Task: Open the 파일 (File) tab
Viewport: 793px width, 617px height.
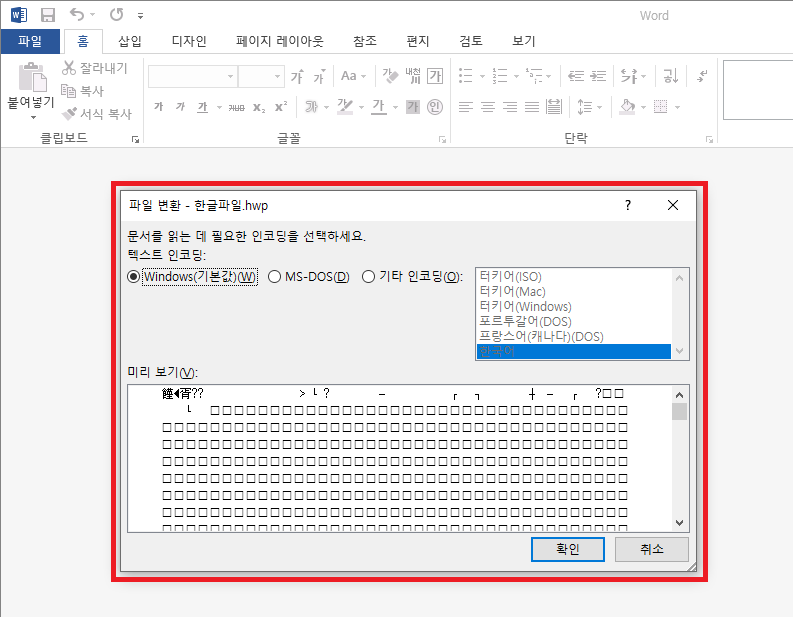Action: 30,41
